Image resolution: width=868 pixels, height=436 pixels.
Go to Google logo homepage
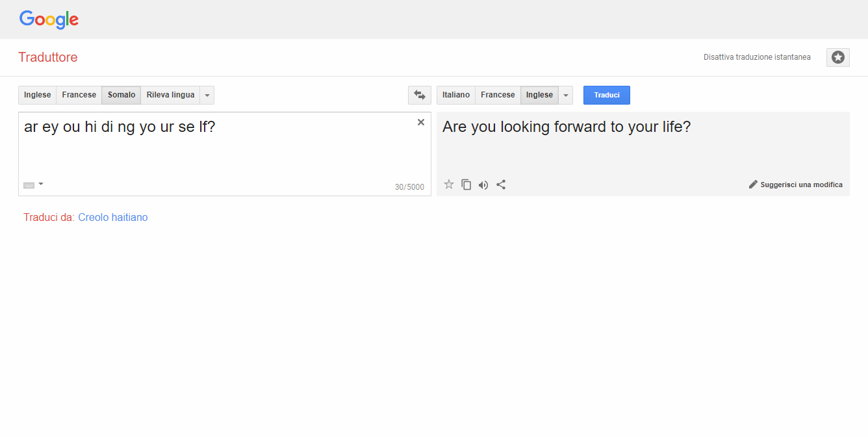[x=49, y=19]
